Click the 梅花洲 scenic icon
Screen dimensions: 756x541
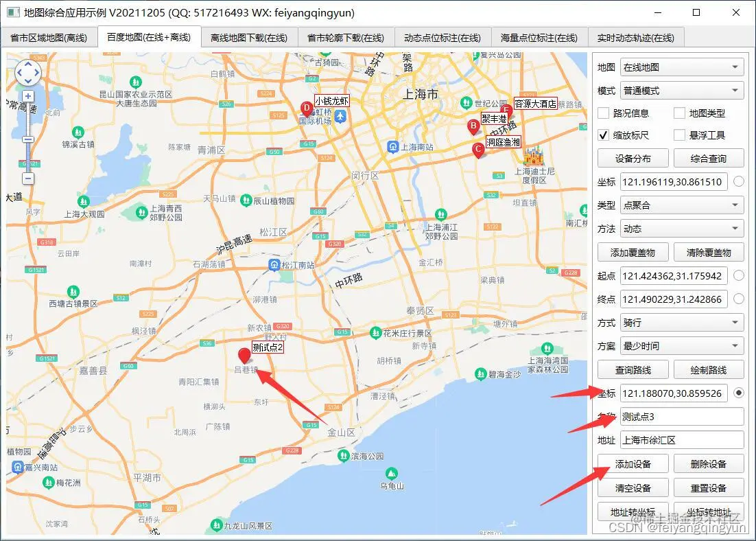click(48, 482)
